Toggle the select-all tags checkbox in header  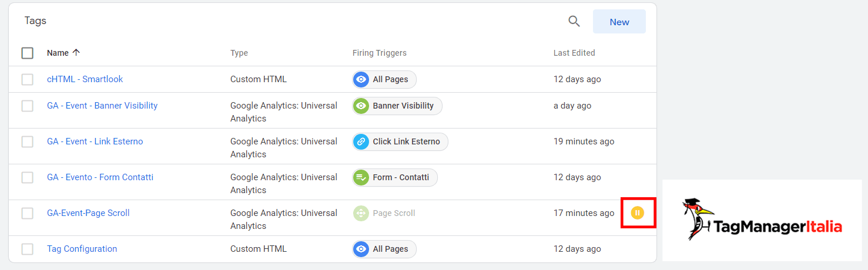(28, 53)
